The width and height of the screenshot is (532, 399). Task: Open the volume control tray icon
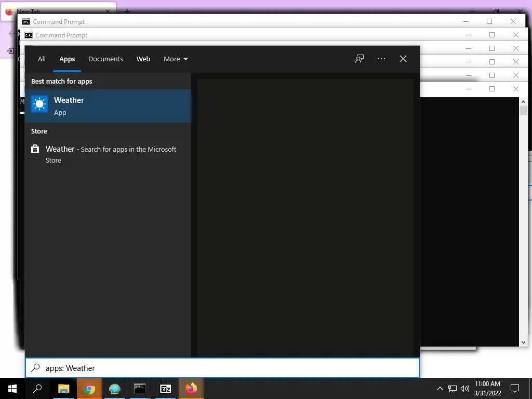(x=465, y=389)
